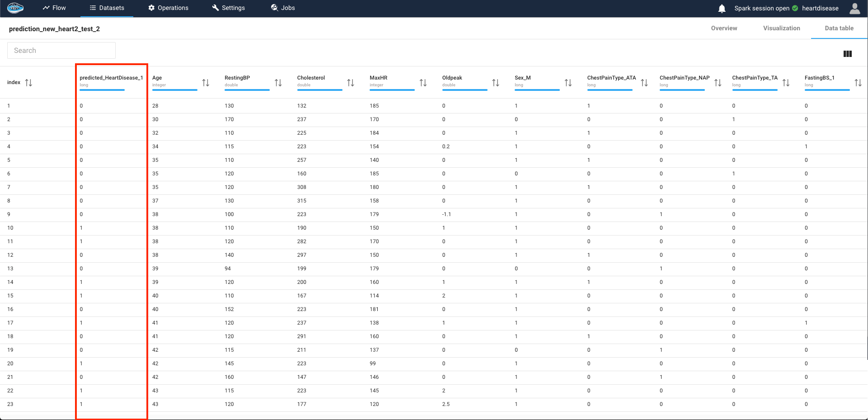868x420 pixels.
Task: Open the user profile avatar icon
Action: click(854, 9)
